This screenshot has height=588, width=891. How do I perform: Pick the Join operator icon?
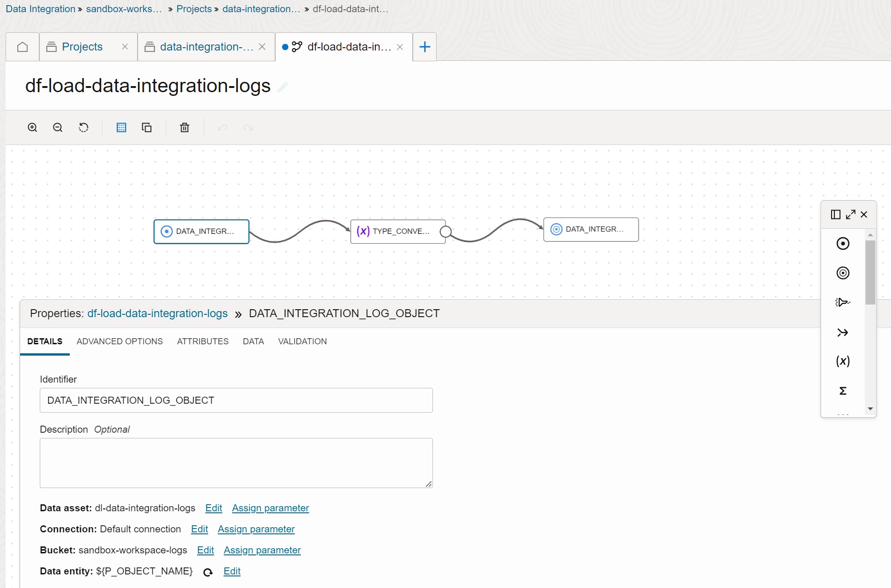pos(843,333)
